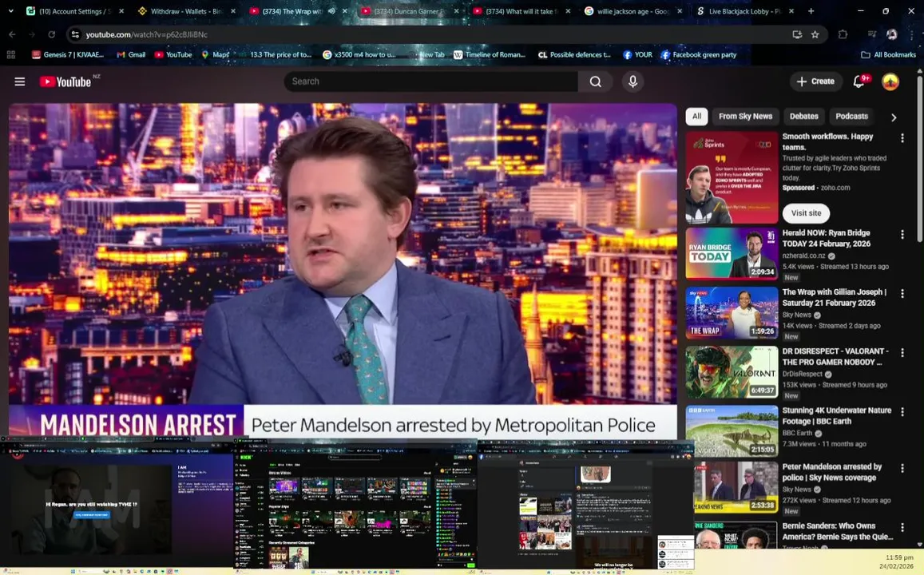Select the All filter chip
Image resolution: width=924 pixels, height=575 pixels.
pos(696,116)
